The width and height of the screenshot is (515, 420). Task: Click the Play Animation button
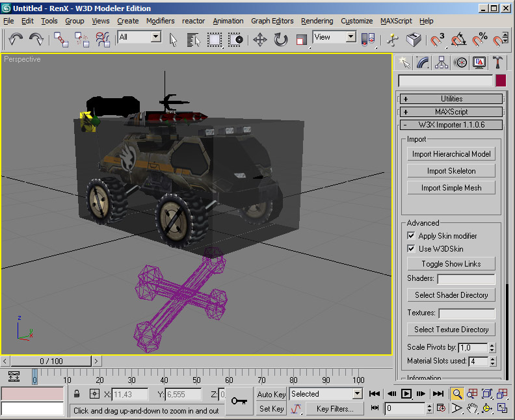(406, 394)
